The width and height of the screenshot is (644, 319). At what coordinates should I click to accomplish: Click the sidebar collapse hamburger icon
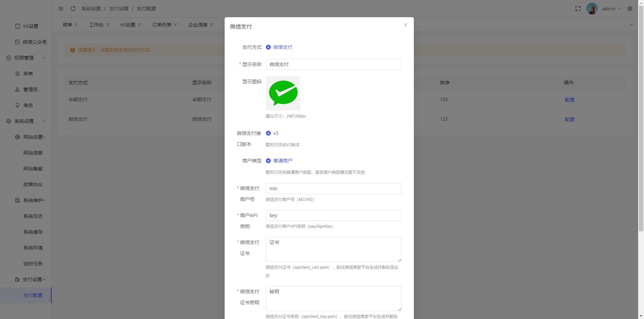point(61,9)
